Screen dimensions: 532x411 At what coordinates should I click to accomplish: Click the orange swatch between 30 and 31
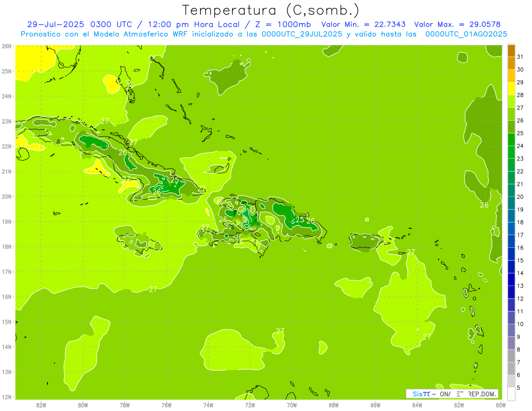click(x=511, y=63)
